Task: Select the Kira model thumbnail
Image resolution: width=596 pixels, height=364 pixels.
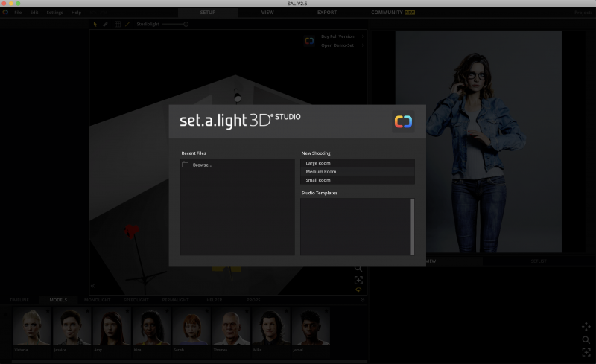Action: 152,327
